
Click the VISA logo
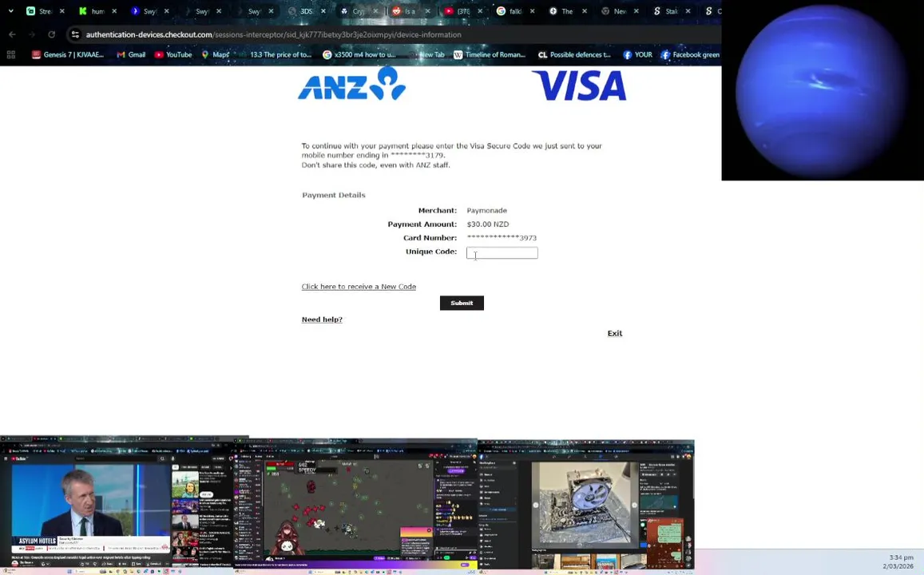click(579, 86)
